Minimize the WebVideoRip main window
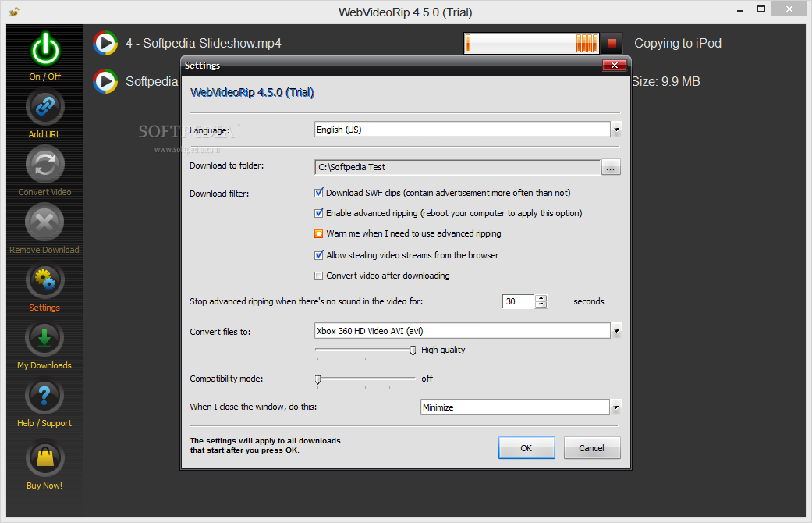Image resolution: width=812 pixels, height=523 pixels. click(x=740, y=9)
